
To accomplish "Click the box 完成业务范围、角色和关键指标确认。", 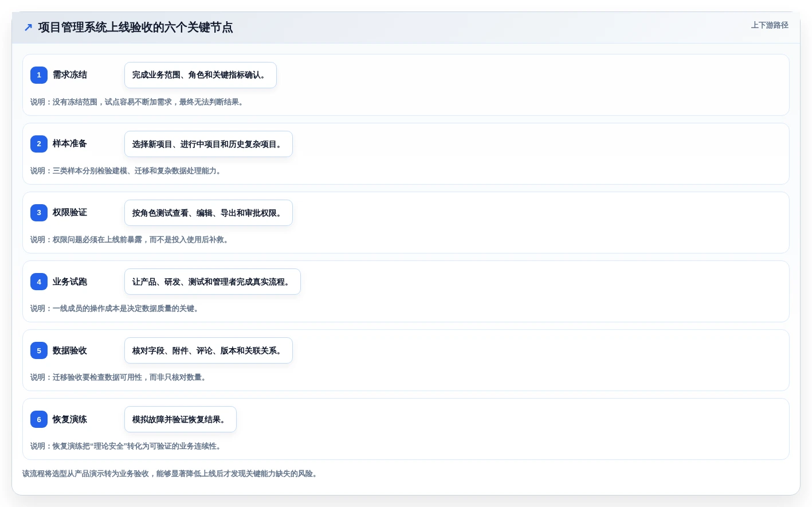I will click(x=201, y=75).
